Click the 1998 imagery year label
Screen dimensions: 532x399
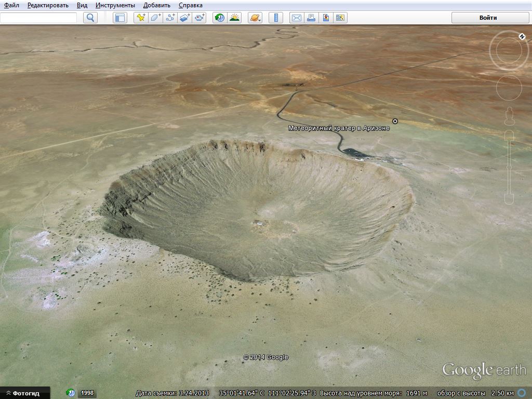(x=87, y=393)
